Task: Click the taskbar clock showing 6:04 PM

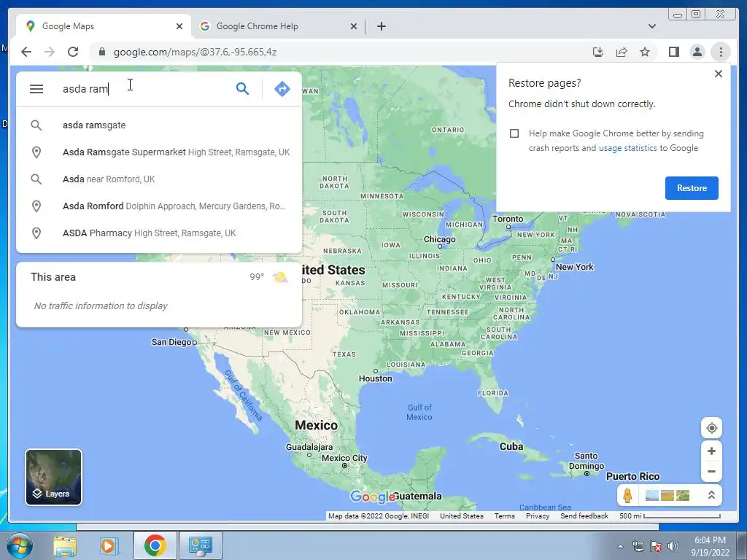Action: pos(710,546)
